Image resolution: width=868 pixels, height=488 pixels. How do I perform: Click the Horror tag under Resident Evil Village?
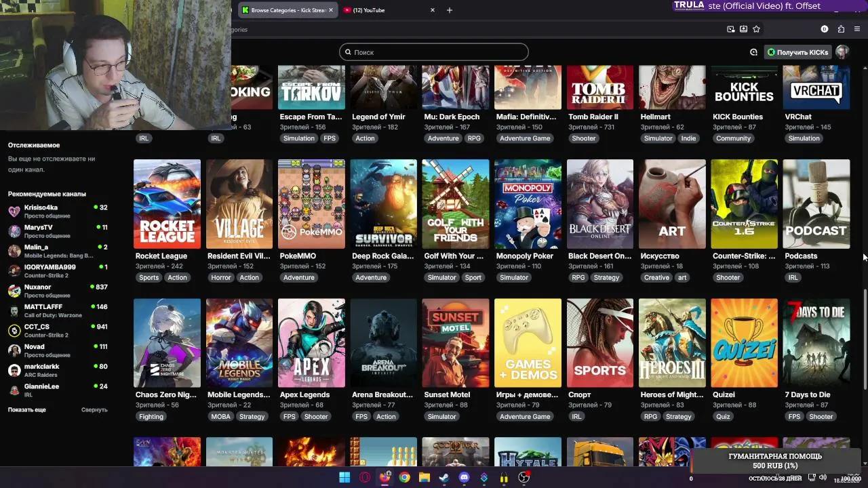pyautogui.click(x=221, y=277)
